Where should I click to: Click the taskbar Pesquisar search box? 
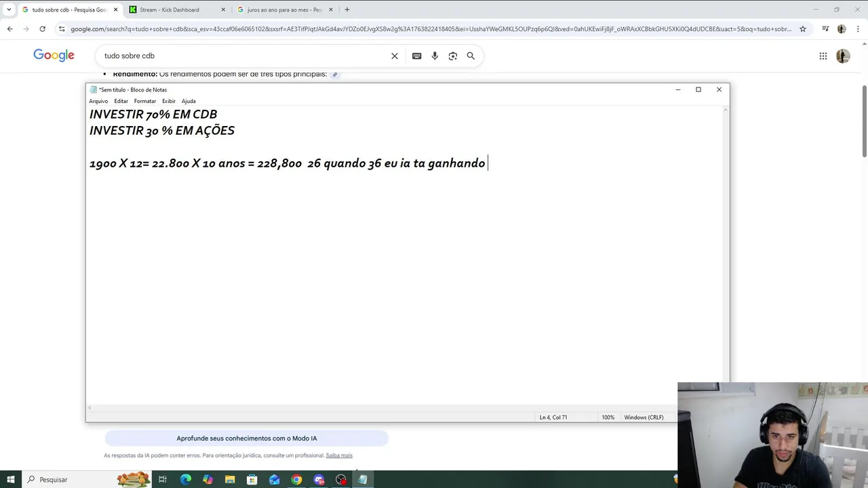tap(87, 479)
